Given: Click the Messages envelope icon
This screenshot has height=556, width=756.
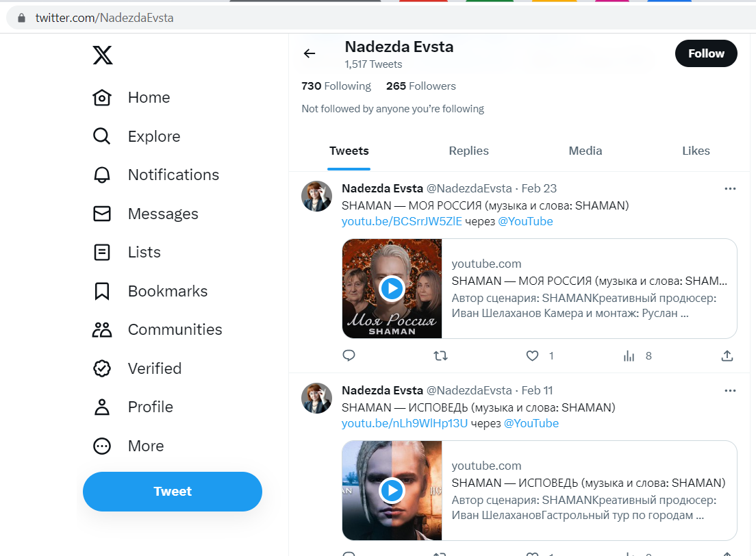Looking at the screenshot, I should 102,214.
